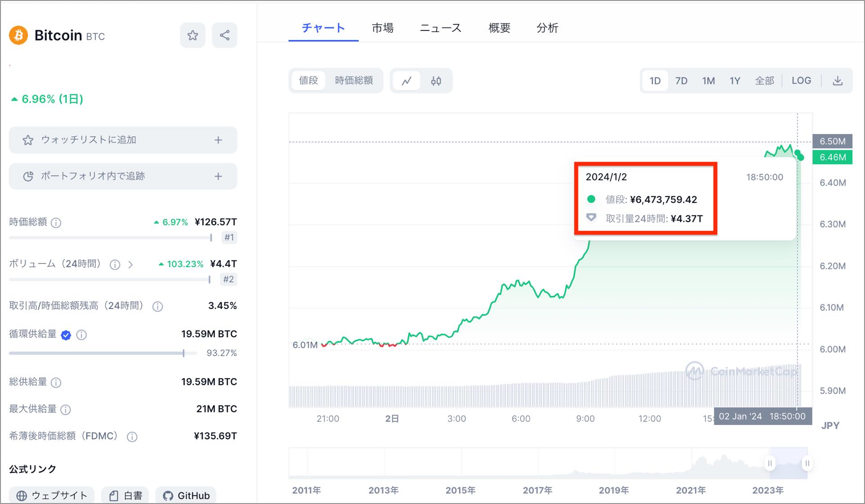Open the 市場 tab
This screenshot has width=865, height=504.
(383, 28)
